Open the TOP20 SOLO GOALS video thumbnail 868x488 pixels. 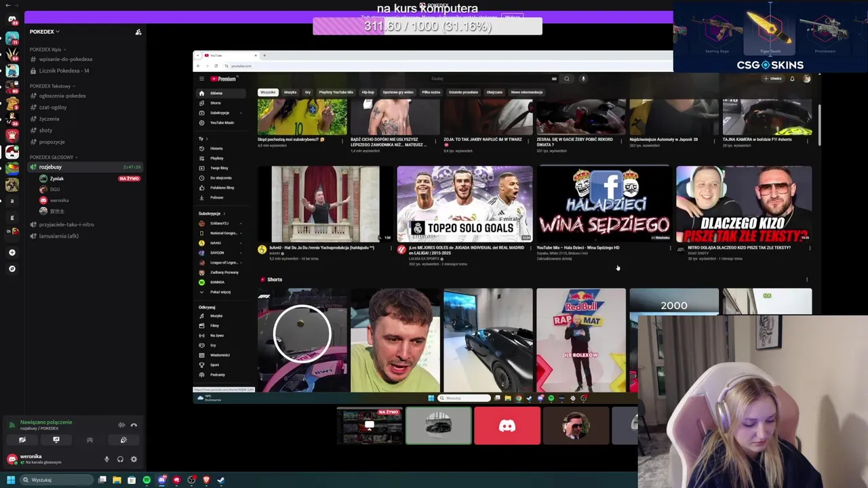(x=465, y=204)
